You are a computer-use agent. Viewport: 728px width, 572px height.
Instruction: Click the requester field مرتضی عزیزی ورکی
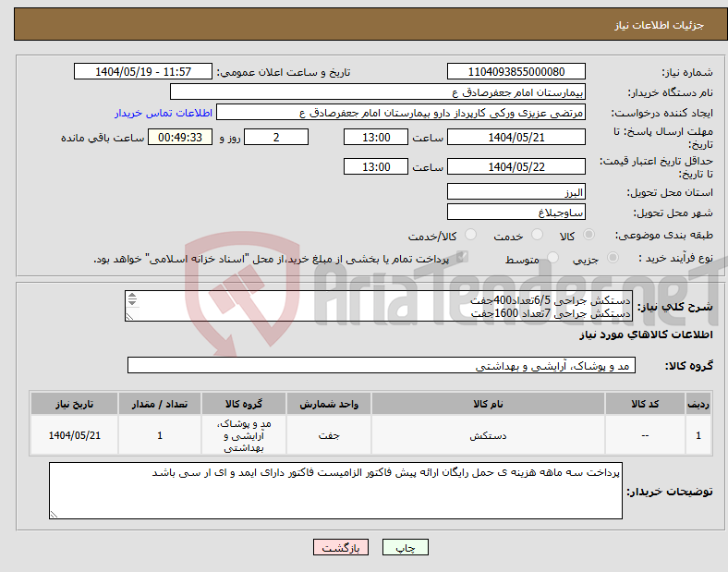point(401,113)
